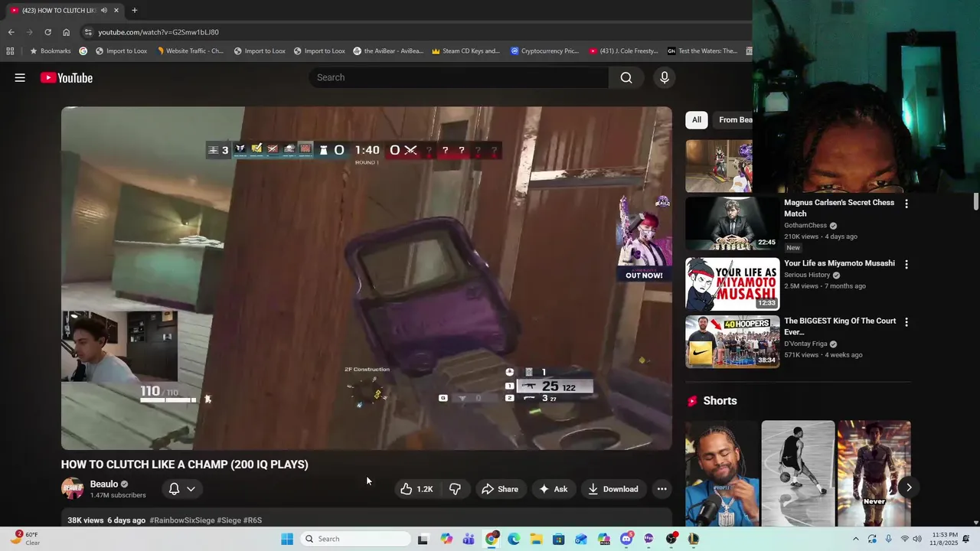Image resolution: width=980 pixels, height=551 pixels.
Task: Open the Website Traffic bookmark
Action: 191,51
